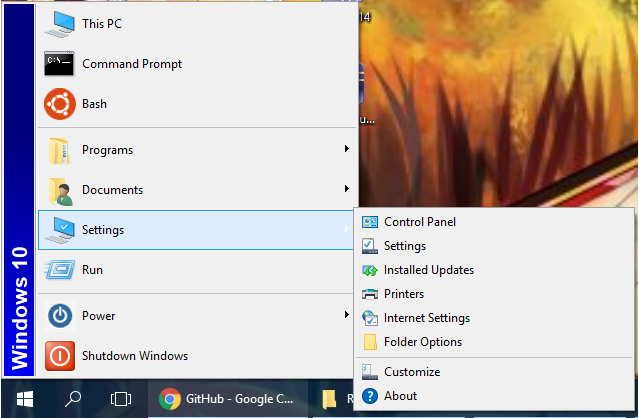
Task: Click the Internet Settings globe icon
Action: click(370, 318)
